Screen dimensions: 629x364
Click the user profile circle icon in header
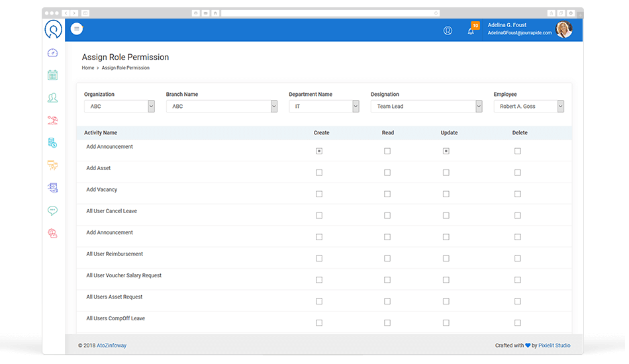[x=448, y=30]
